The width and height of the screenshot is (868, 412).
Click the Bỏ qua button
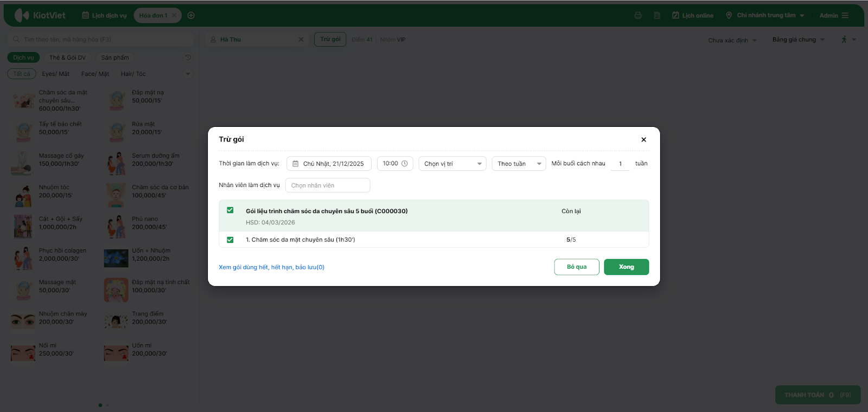577,267
